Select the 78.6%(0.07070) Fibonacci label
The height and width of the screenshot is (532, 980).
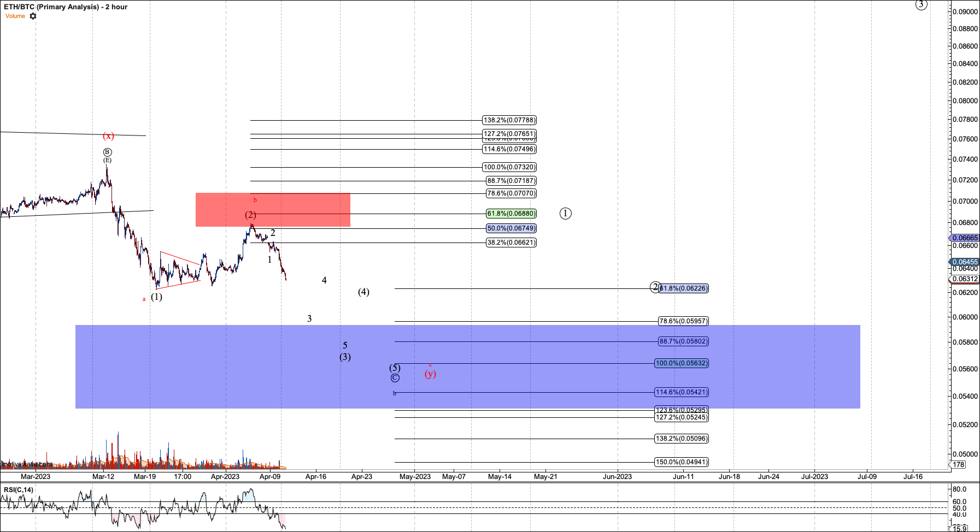[512, 193]
